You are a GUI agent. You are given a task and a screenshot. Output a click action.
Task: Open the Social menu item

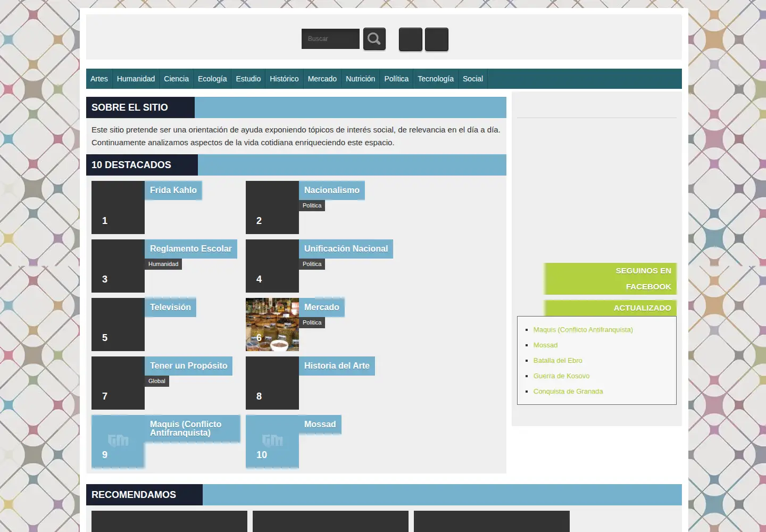473,79
